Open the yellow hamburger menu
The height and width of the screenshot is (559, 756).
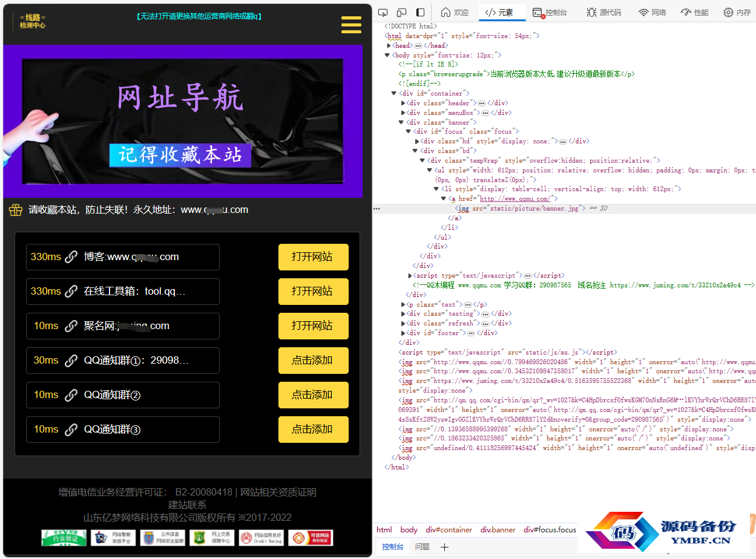point(351,25)
